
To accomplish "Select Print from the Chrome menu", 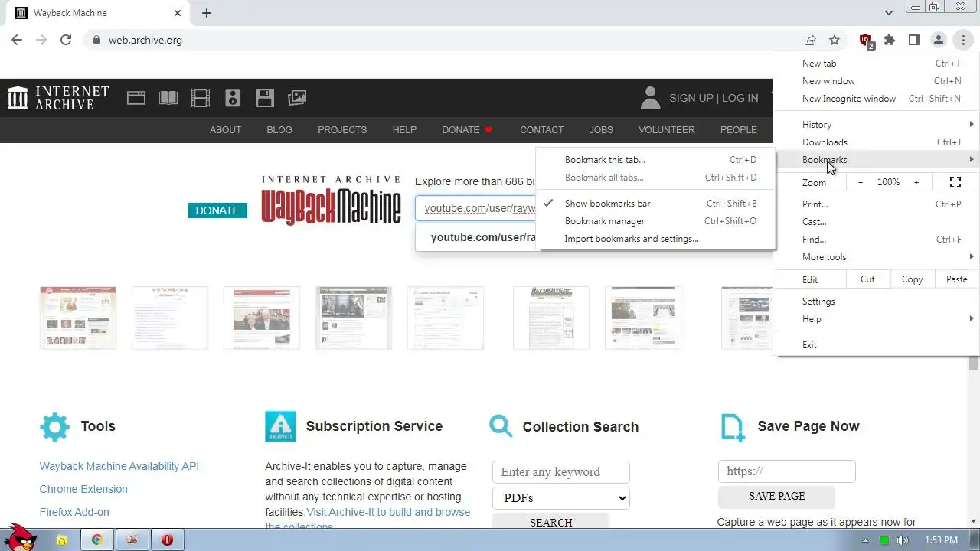I will (x=876, y=204).
